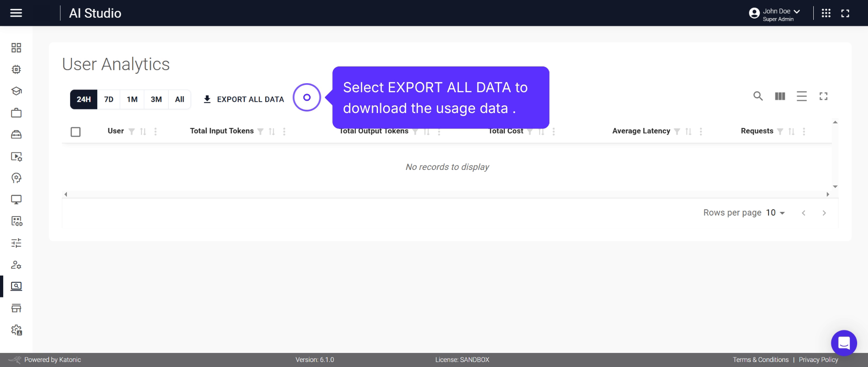The width and height of the screenshot is (868, 367).
Task: Open the user management icon in sidebar
Action: (x=16, y=265)
